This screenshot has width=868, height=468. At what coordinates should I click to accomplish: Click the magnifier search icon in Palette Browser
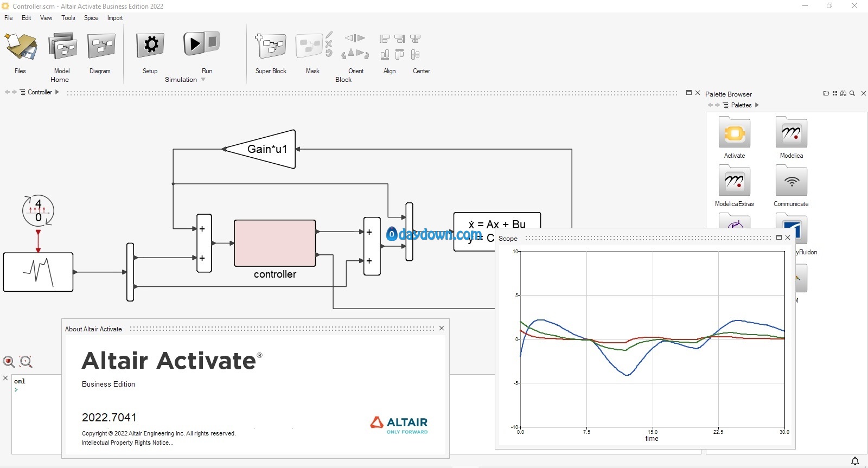pyautogui.click(x=852, y=94)
